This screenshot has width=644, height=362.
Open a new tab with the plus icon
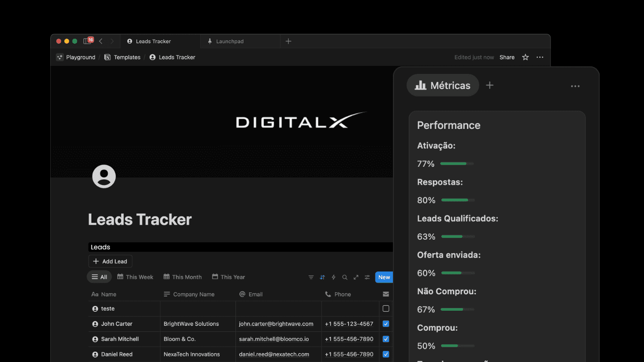pyautogui.click(x=288, y=41)
